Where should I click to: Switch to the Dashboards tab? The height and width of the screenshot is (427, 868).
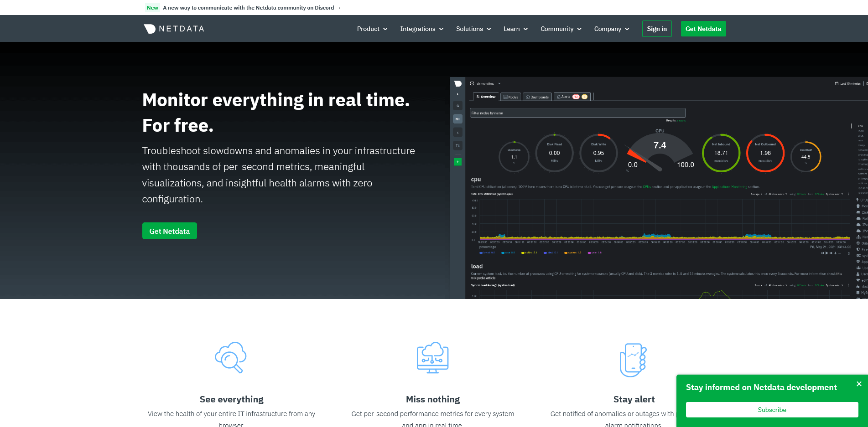pyautogui.click(x=537, y=97)
